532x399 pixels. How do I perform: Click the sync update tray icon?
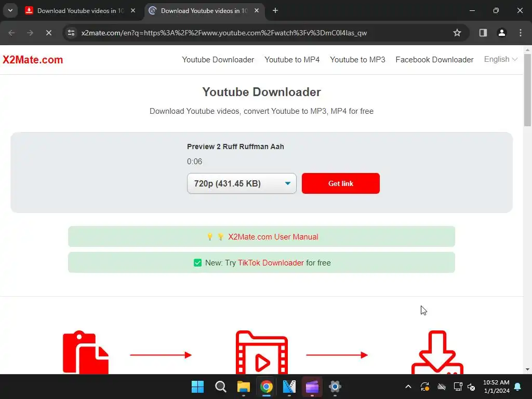425,387
